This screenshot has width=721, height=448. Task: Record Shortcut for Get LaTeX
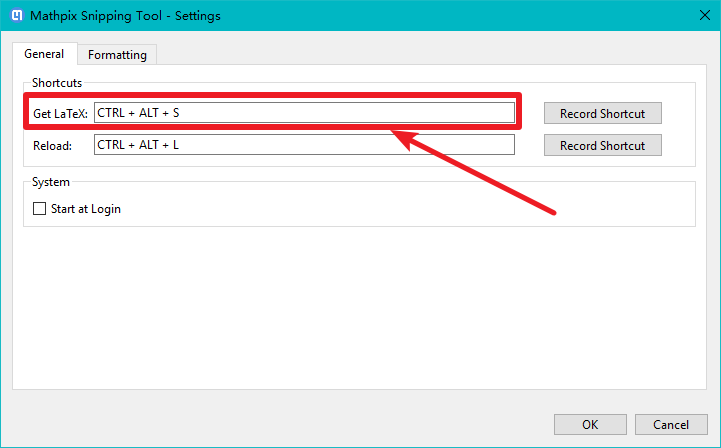pyautogui.click(x=602, y=113)
